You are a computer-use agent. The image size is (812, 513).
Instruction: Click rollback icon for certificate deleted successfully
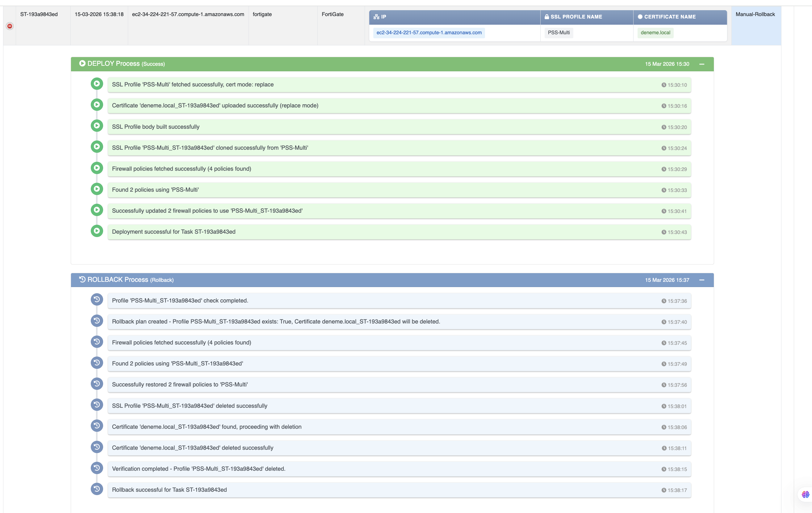pyautogui.click(x=97, y=447)
